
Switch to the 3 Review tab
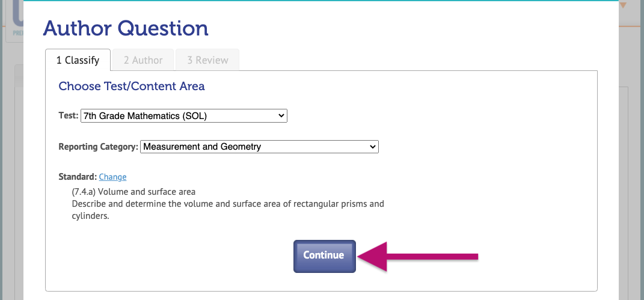click(207, 60)
